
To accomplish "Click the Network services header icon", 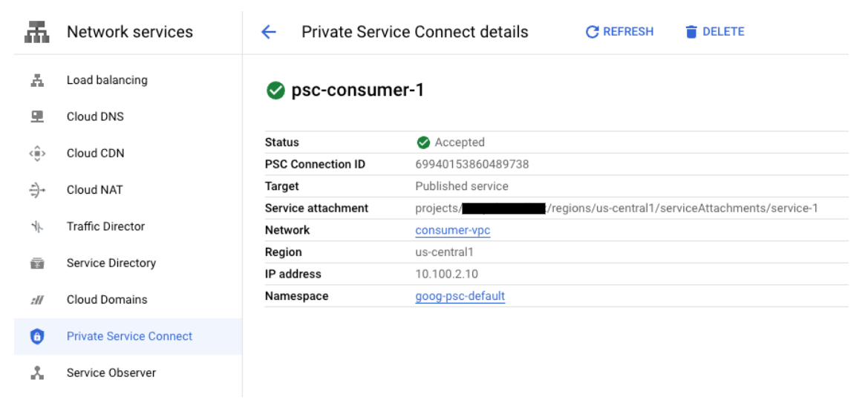I will click(36, 32).
